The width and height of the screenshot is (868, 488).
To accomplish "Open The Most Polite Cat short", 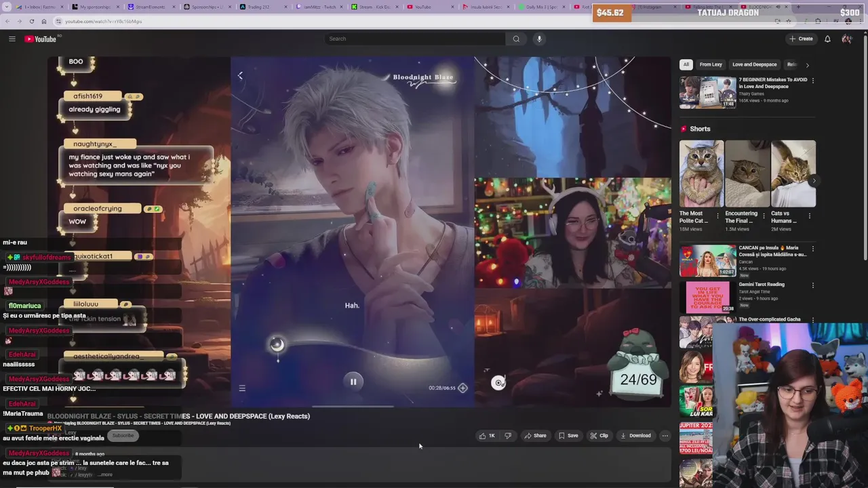I will (701, 174).
